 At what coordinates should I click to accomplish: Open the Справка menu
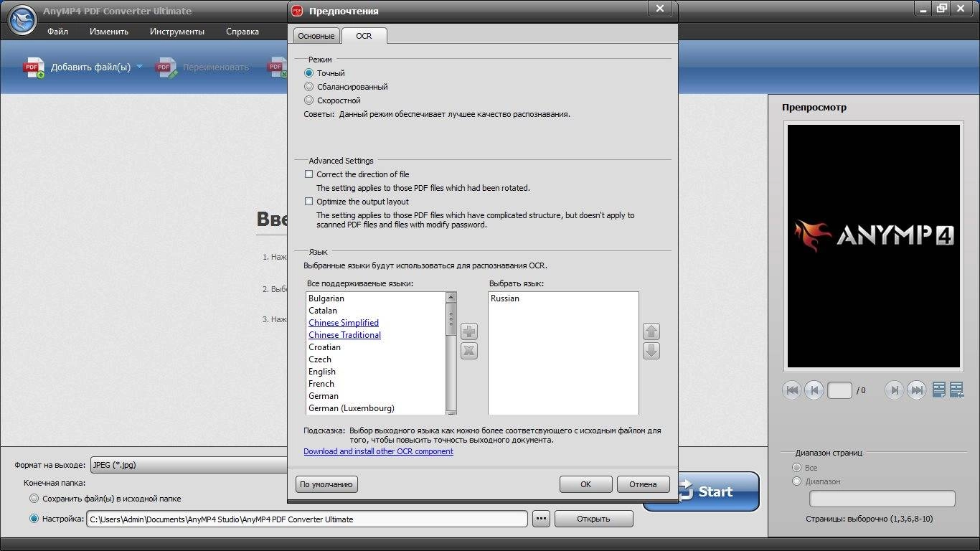pyautogui.click(x=242, y=32)
